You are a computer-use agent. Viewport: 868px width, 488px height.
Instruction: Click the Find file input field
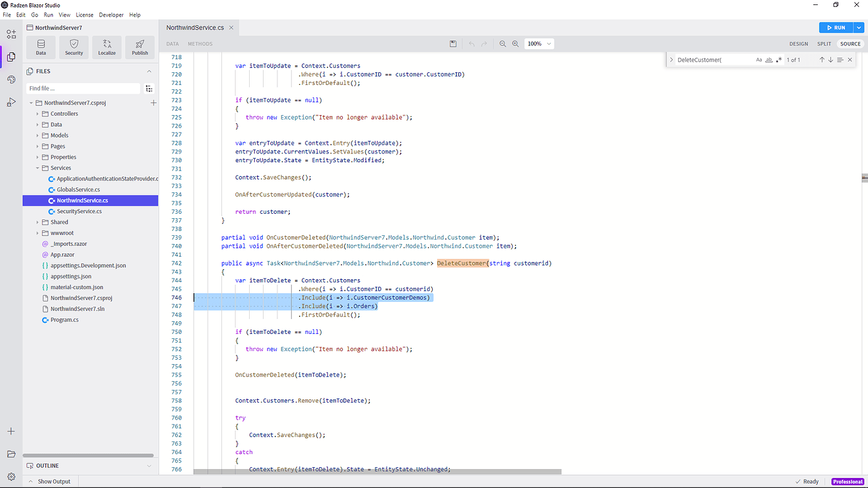point(82,88)
